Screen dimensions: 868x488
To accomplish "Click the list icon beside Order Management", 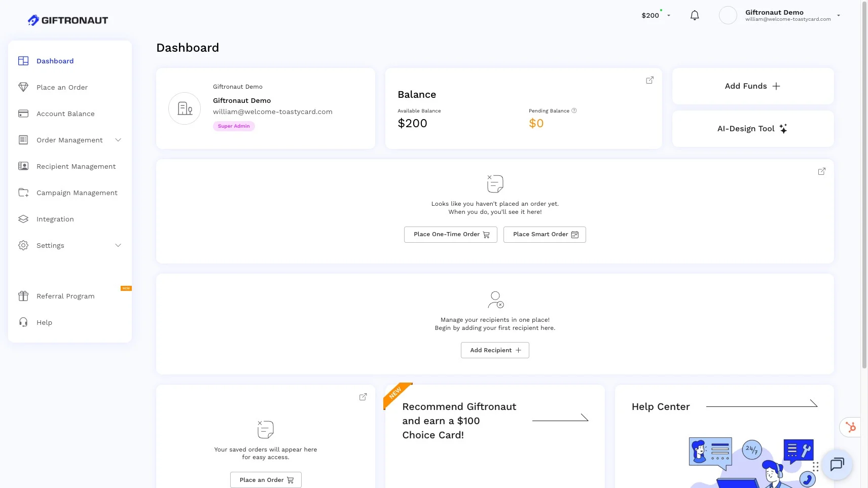I will pos(23,140).
